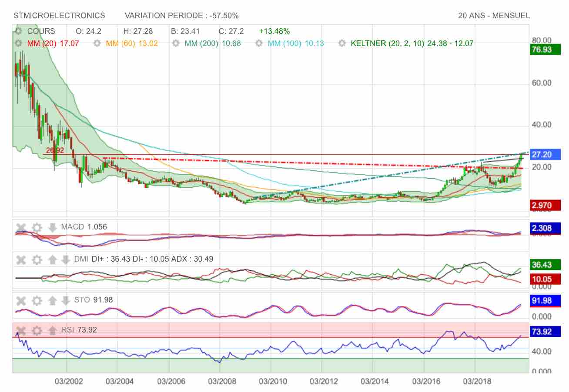Open settings gear for the COURS series
The height and width of the screenshot is (392, 569).
coord(18,31)
